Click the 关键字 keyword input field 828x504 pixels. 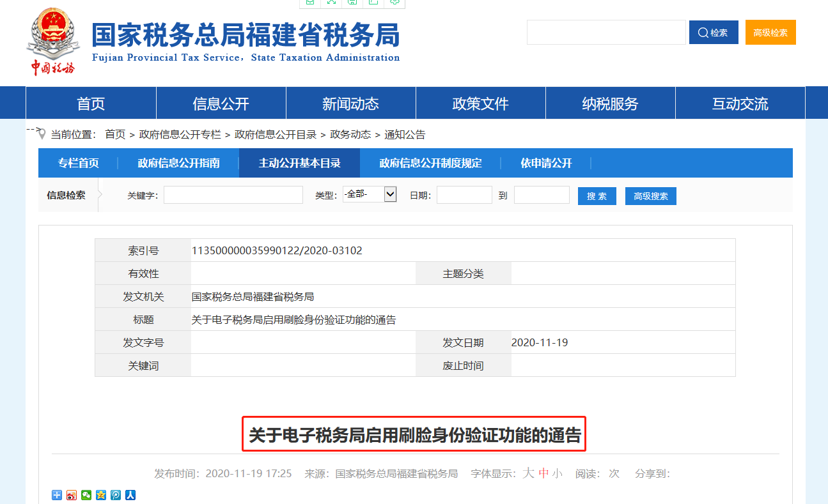[x=233, y=195]
